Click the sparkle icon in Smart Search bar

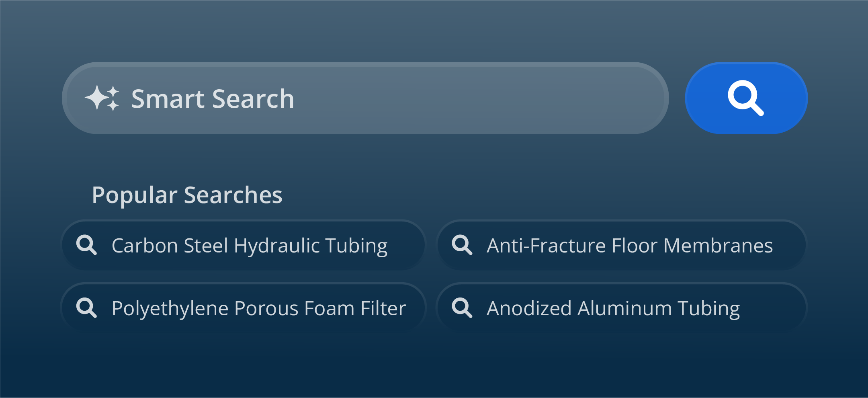tap(102, 98)
